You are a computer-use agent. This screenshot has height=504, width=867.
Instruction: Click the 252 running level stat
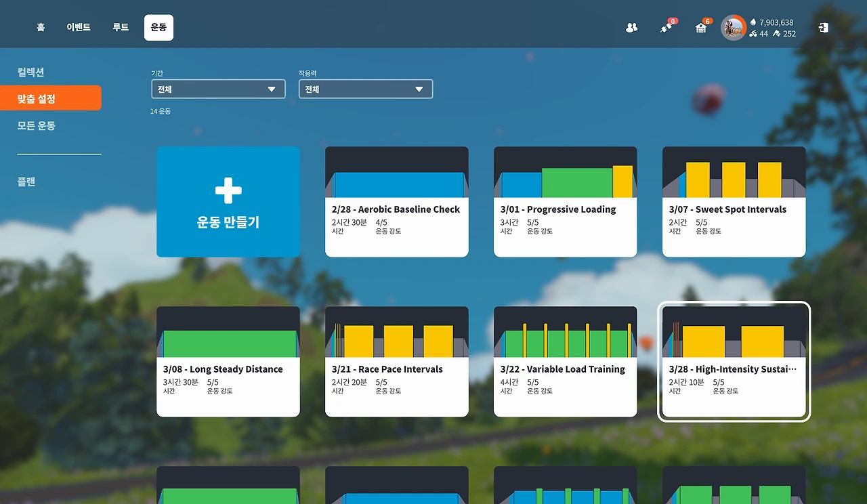[x=785, y=34]
